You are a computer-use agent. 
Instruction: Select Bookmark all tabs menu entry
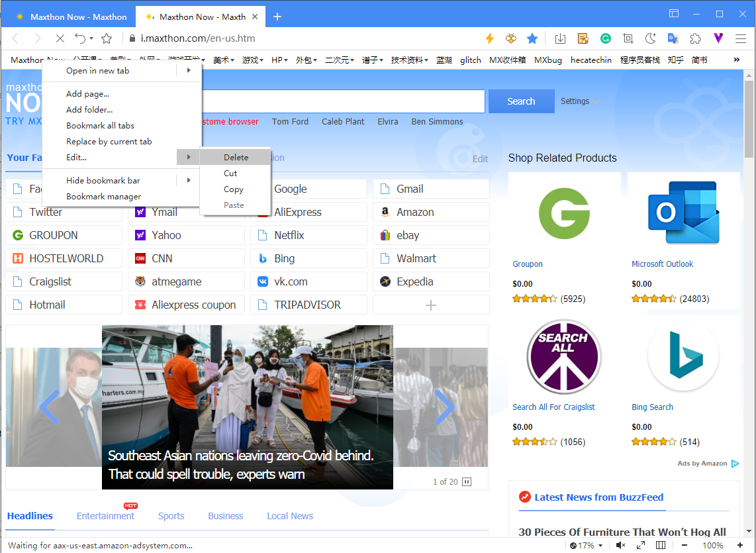click(121, 125)
